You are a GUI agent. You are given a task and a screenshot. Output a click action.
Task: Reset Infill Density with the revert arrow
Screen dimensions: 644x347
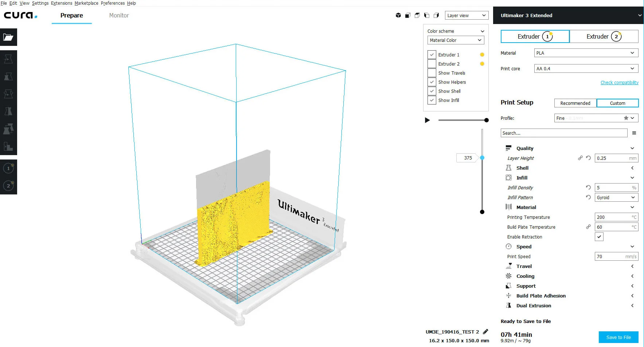pyautogui.click(x=588, y=188)
